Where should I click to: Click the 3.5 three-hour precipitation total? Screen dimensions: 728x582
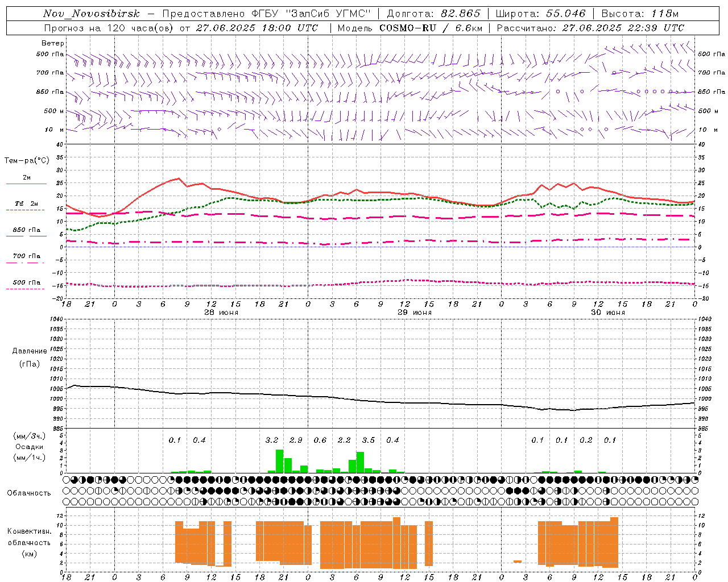coord(369,440)
